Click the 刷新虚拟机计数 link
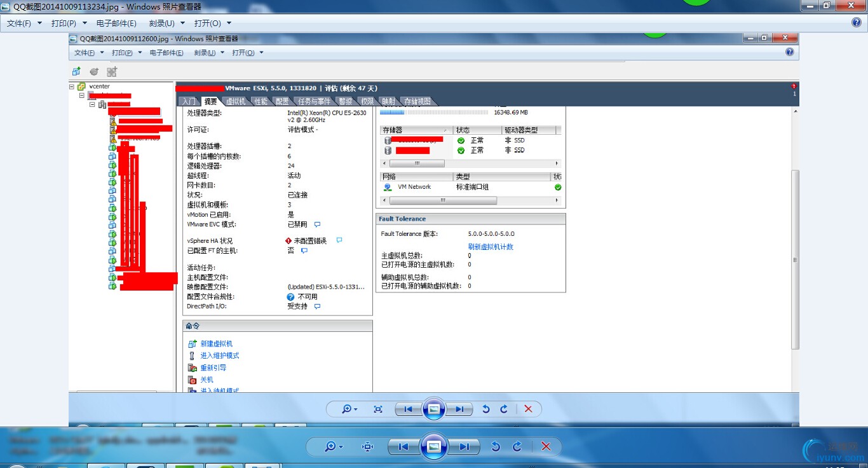Viewport: 868px width, 468px height. point(491,247)
